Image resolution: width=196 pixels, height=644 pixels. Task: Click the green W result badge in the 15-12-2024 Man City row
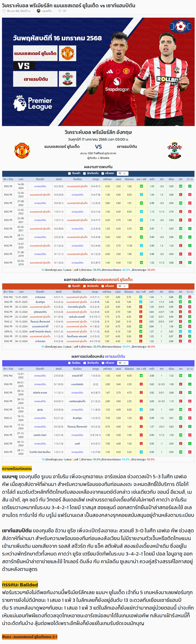pyautogui.click(x=141, y=326)
